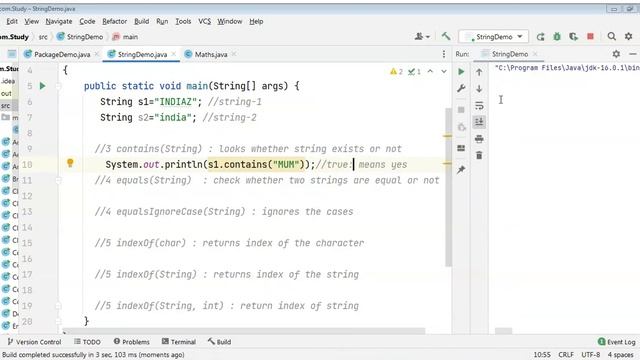Open the editor tabs options menu
Screen dimensions: 640x360
click(444, 54)
